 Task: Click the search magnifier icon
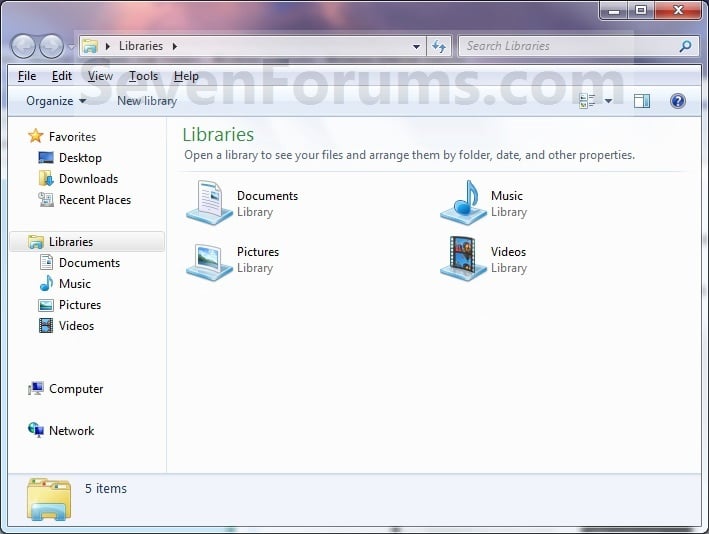(685, 46)
